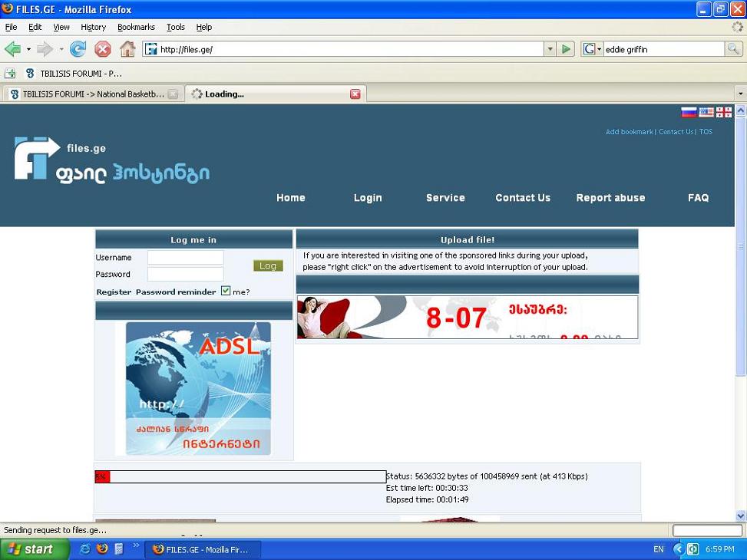Expand hidden system tray icons arrow
This screenshot has height=560, width=747.
pyautogui.click(x=679, y=549)
